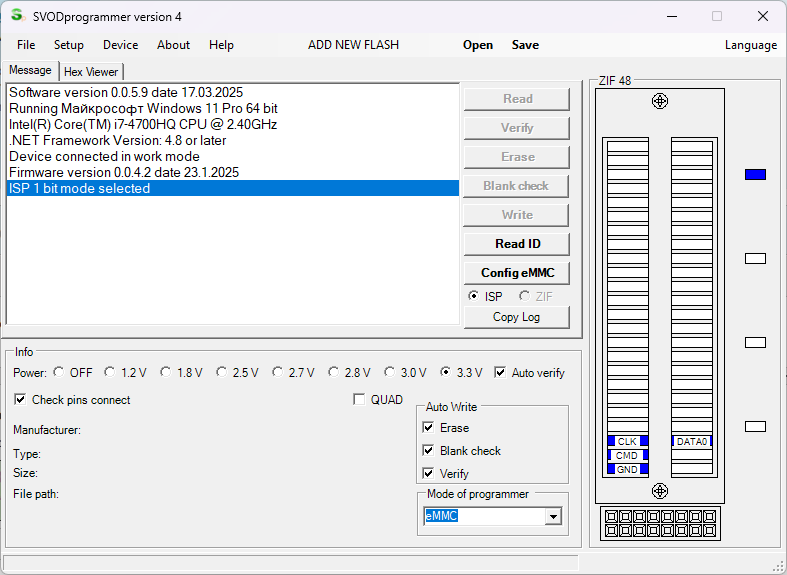Click the Read ID button
This screenshot has width=787, height=575.
pos(517,244)
